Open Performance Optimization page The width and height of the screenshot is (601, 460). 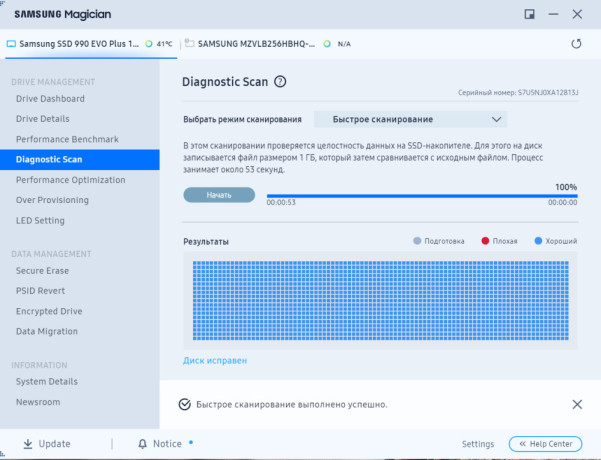point(71,180)
